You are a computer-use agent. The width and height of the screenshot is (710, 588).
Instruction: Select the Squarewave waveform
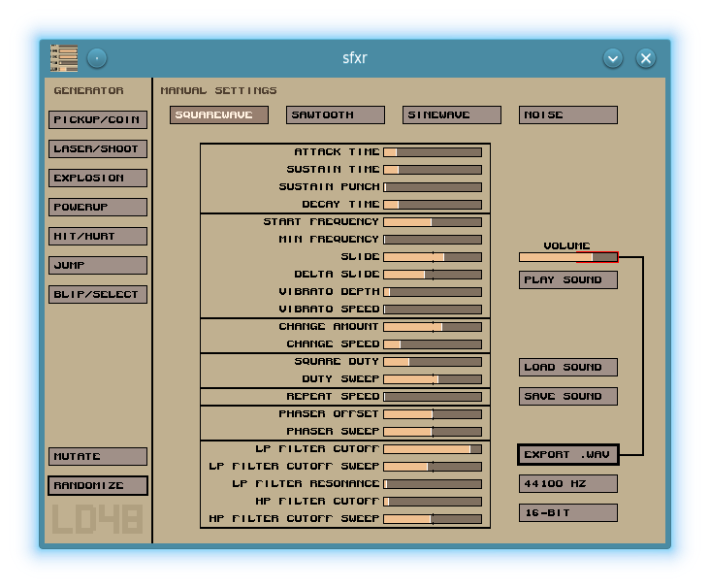pyautogui.click(x=219, y=114)
